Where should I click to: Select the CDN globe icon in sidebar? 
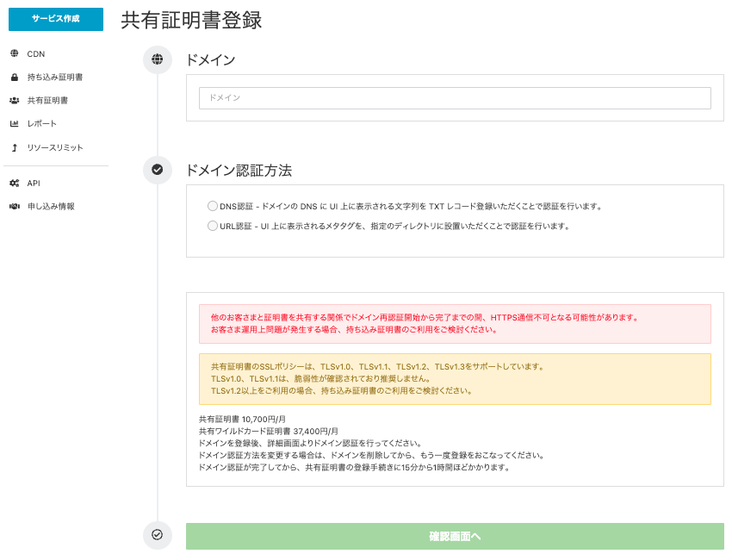[x=14, y=53]
